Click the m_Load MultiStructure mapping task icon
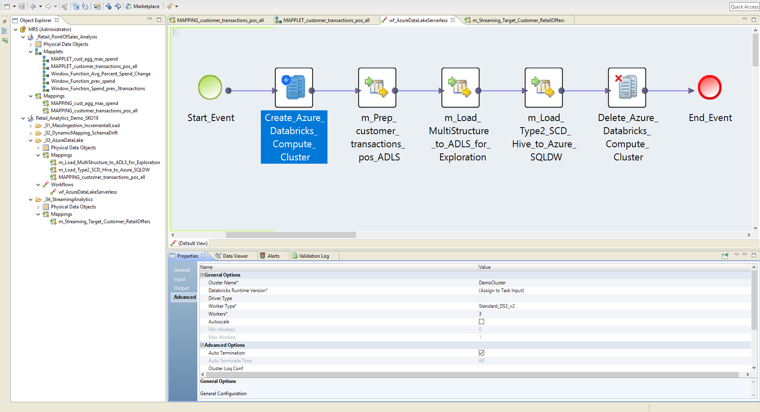Screen dimensions: 760x412 (x=460, y=88)
